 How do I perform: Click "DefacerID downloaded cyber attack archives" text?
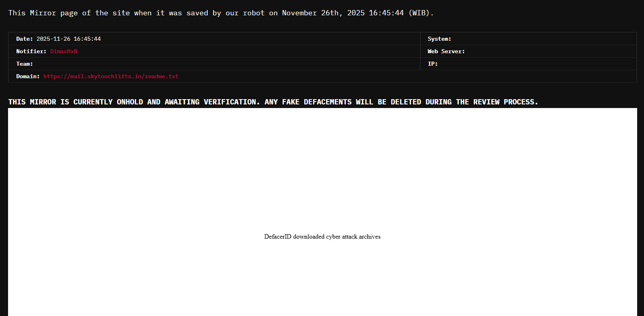pyautogui.click(x=322, y=237)
